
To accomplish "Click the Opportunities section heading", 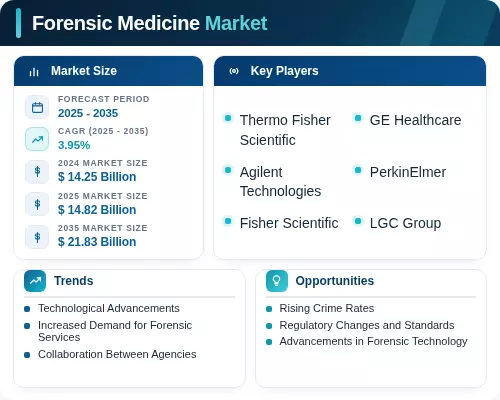I will [335, 281].
